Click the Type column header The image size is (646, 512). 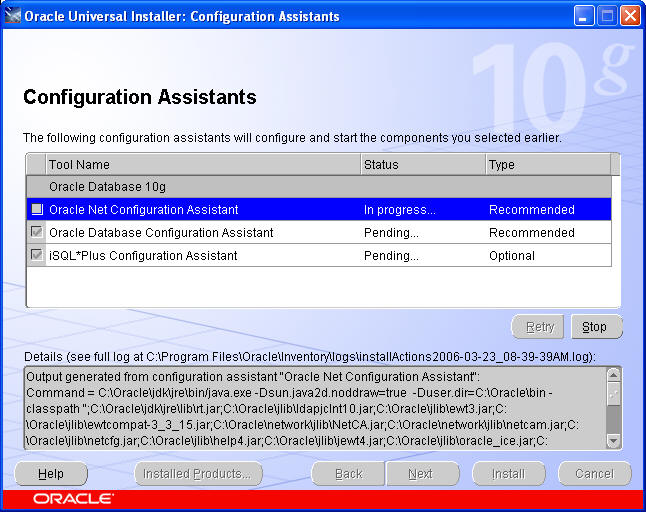pos(546,164)
